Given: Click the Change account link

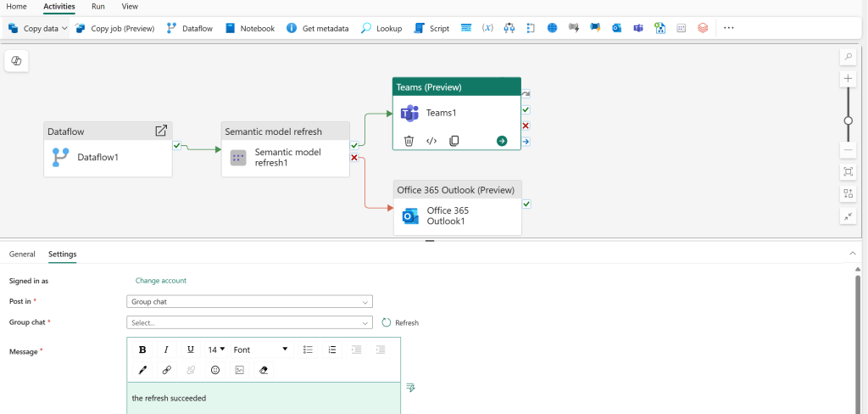Looking at the screenshot, I should click(161, 281).
